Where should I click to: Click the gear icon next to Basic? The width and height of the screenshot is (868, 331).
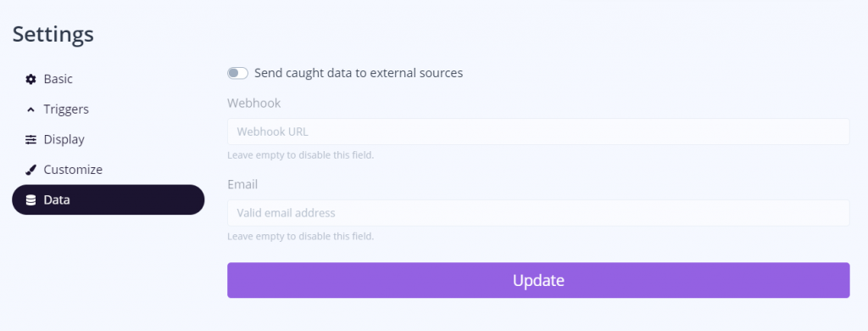[x=31, y=79]
